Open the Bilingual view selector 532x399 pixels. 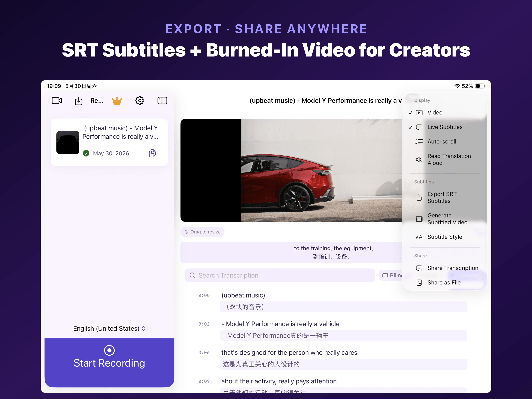[x=391, y=275]
